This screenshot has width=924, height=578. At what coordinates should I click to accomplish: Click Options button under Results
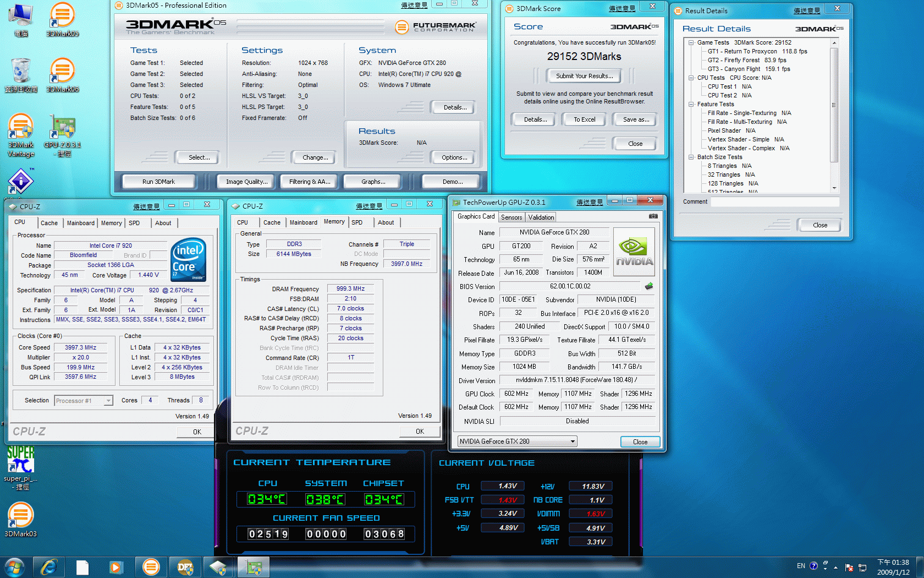(454, 157)
